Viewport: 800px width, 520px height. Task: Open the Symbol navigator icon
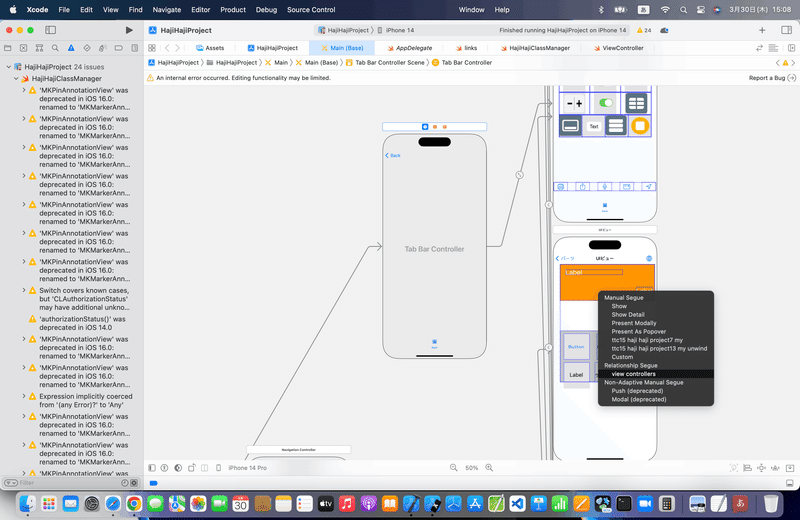pyautogui.click(x=39, y=48)
